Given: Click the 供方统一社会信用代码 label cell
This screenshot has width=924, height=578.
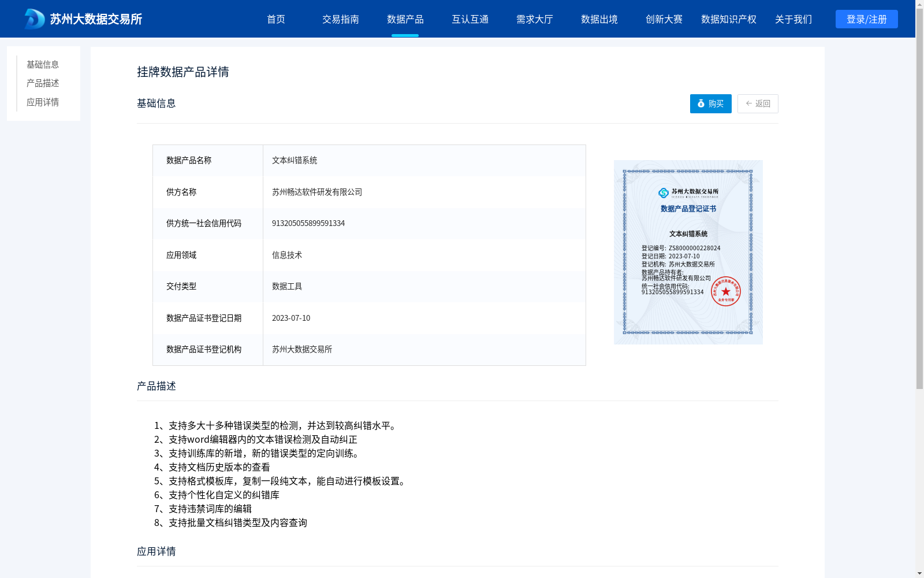Looking at the screenshot, I should tap(208, 223).
